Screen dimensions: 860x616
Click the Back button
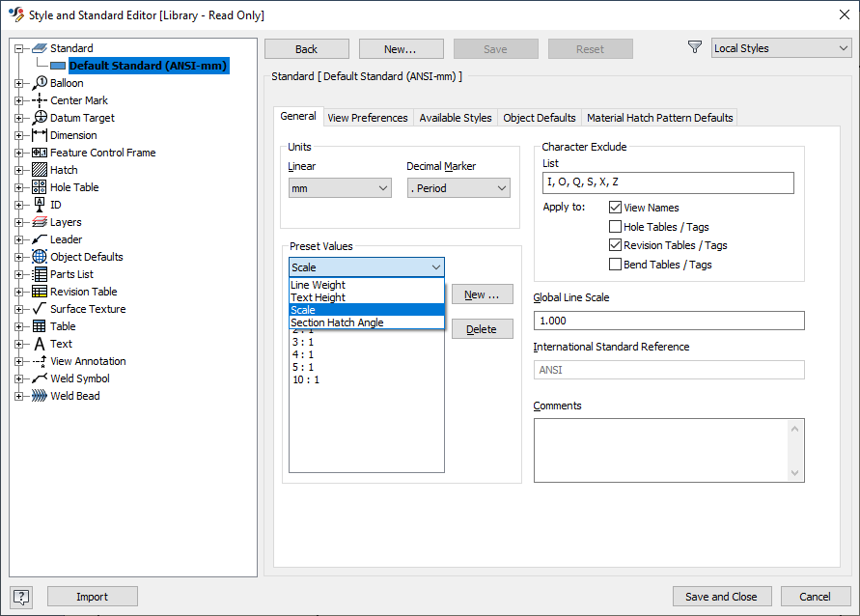point(307,49)
